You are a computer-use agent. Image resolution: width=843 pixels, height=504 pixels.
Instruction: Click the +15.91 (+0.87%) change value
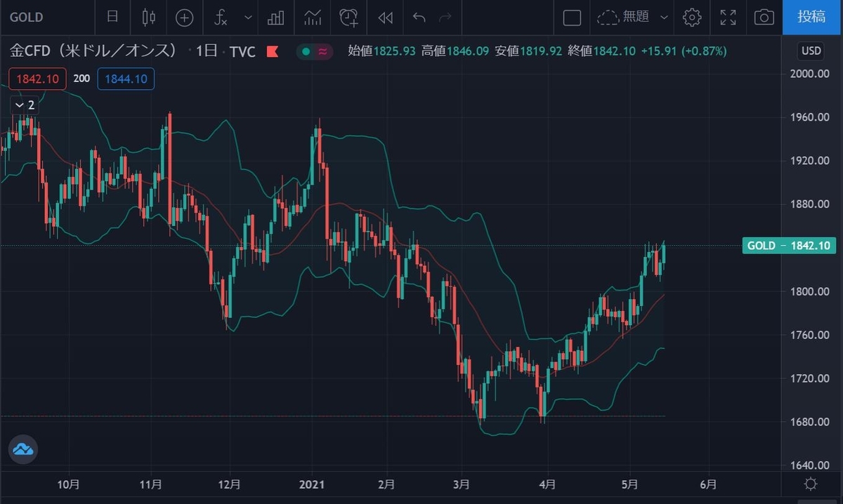tap(684, 51)
